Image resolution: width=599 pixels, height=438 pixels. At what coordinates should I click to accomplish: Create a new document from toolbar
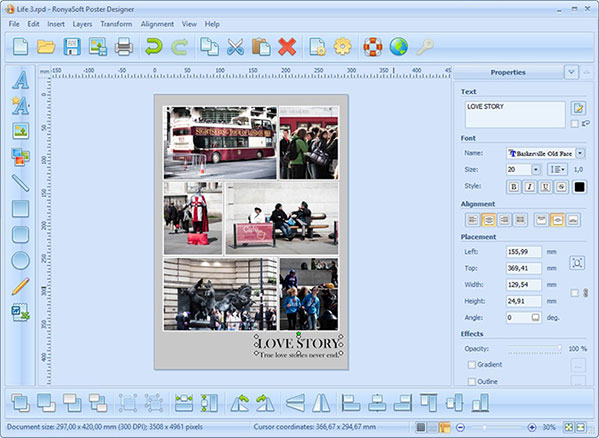point(20,47)
